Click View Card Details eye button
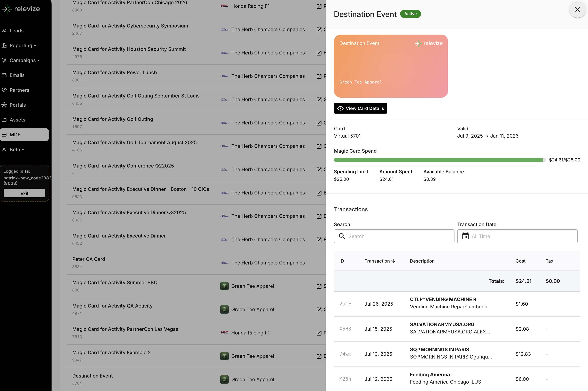588x391 pixels. [360, 109]
